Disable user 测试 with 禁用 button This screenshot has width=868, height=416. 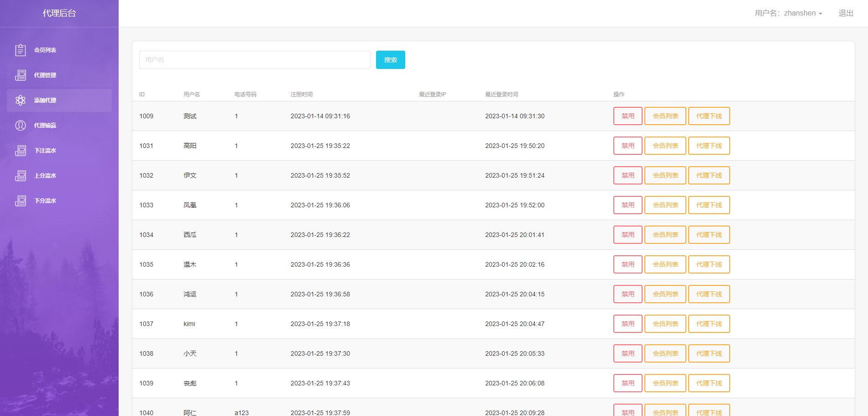(627, 116)
